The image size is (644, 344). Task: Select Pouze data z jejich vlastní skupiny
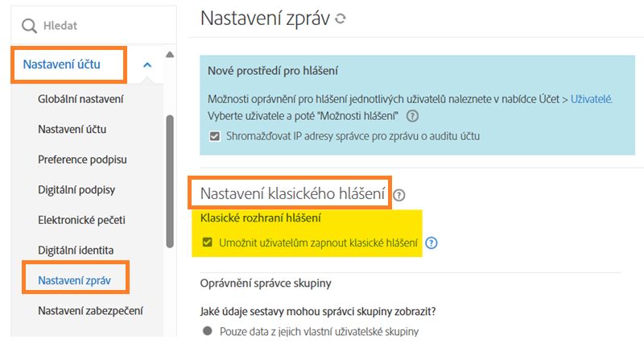pyautogui.click(x=208, y=331)
